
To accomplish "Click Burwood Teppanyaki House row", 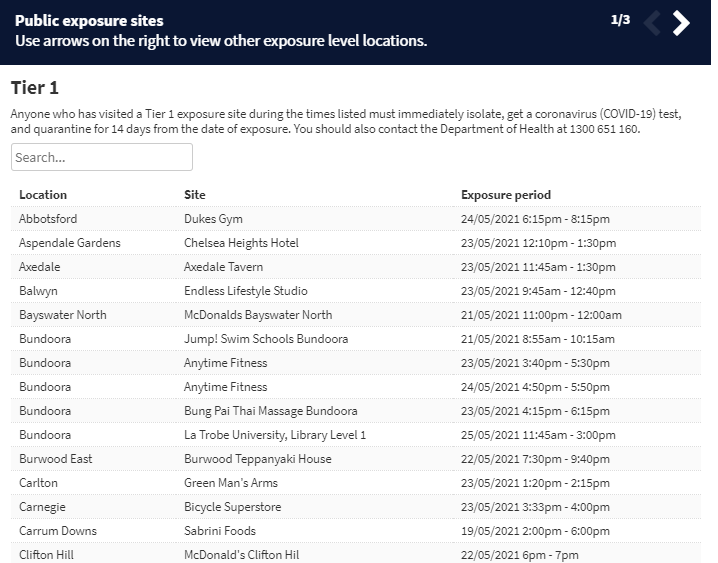I will [356, 459].
